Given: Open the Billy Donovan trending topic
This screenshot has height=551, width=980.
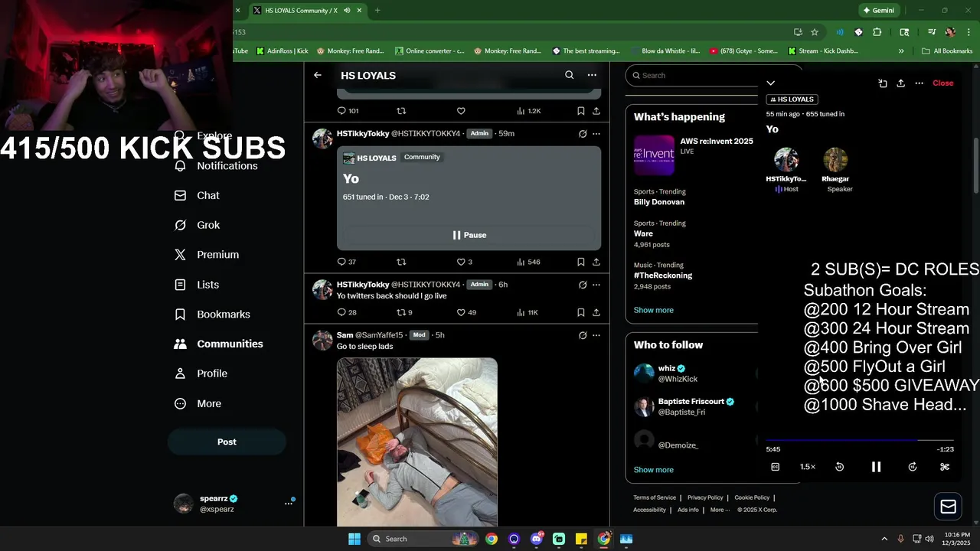Looking at the screenshot, I should 659,202.
